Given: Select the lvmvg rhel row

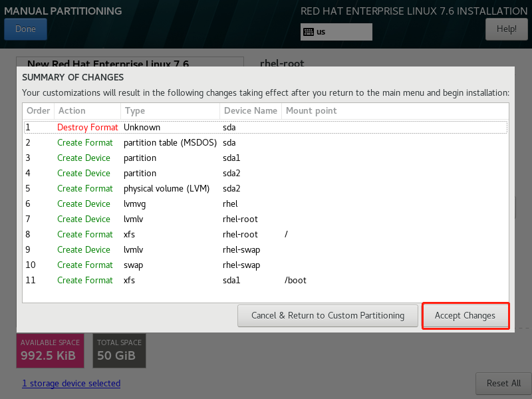Looking at the screenshot, I should pyautogui.click(x=265, y=203).
